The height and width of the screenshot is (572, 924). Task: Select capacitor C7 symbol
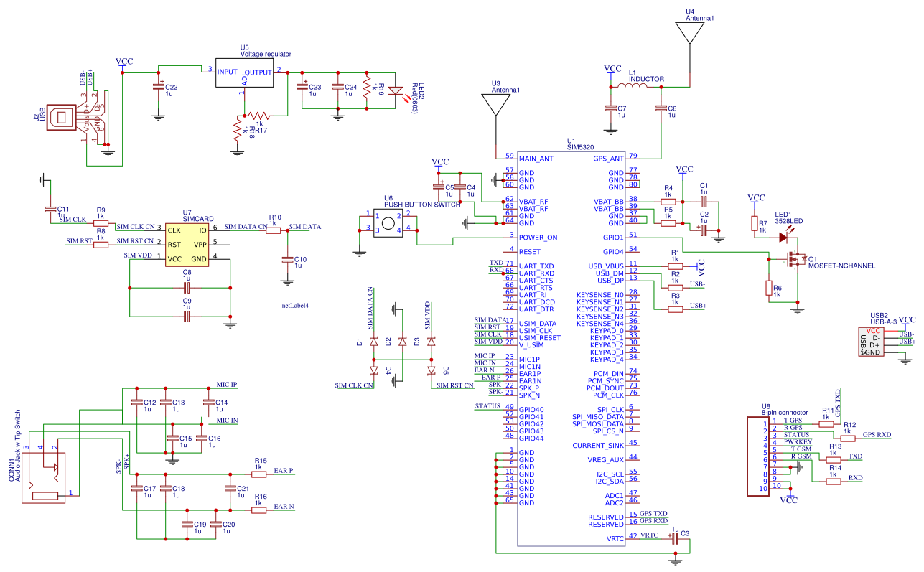(x=611, y=108)
